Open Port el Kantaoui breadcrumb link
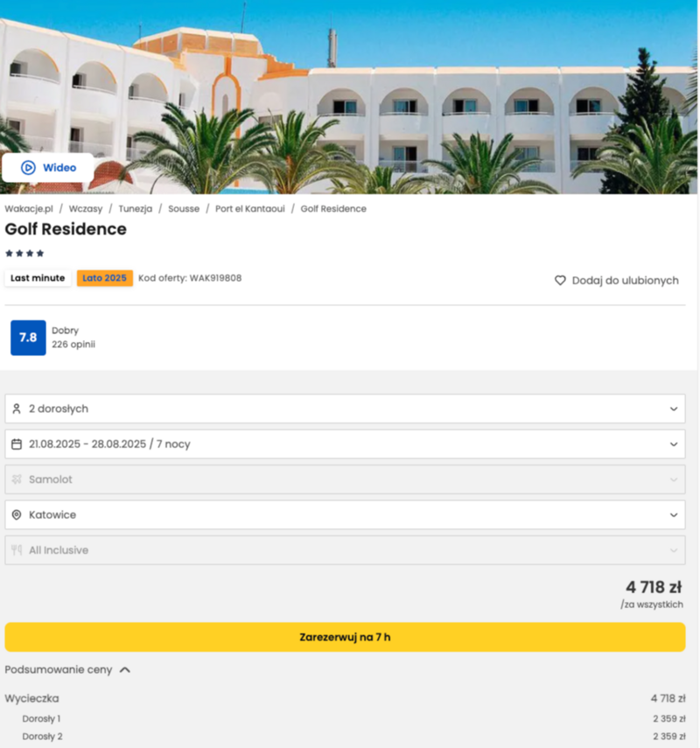 click(250, 209)
